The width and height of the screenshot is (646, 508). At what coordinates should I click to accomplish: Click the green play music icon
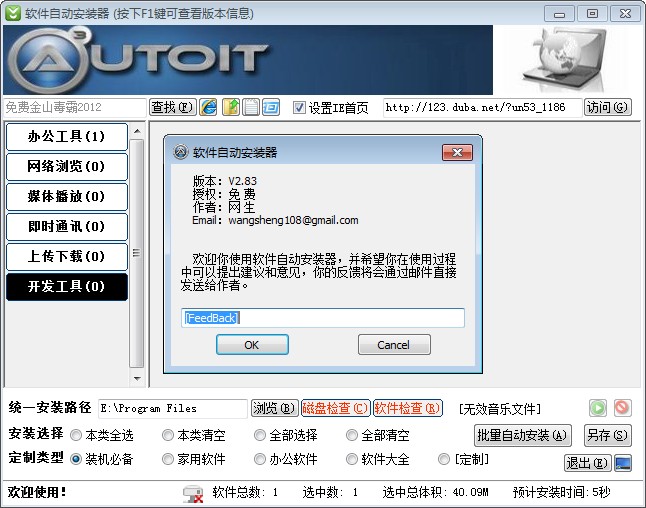598,408
